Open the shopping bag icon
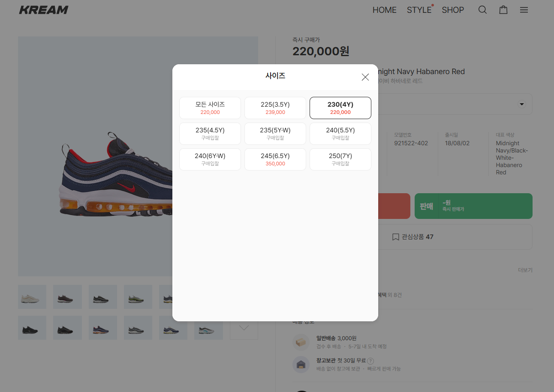554x392 pixels. coord(503,10)
